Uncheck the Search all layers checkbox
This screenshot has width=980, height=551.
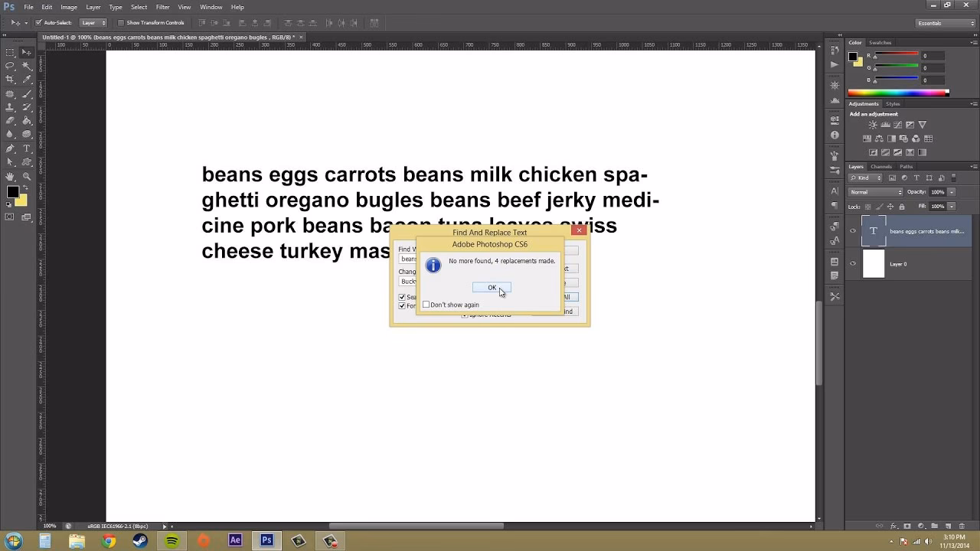[x=402, y=298]
